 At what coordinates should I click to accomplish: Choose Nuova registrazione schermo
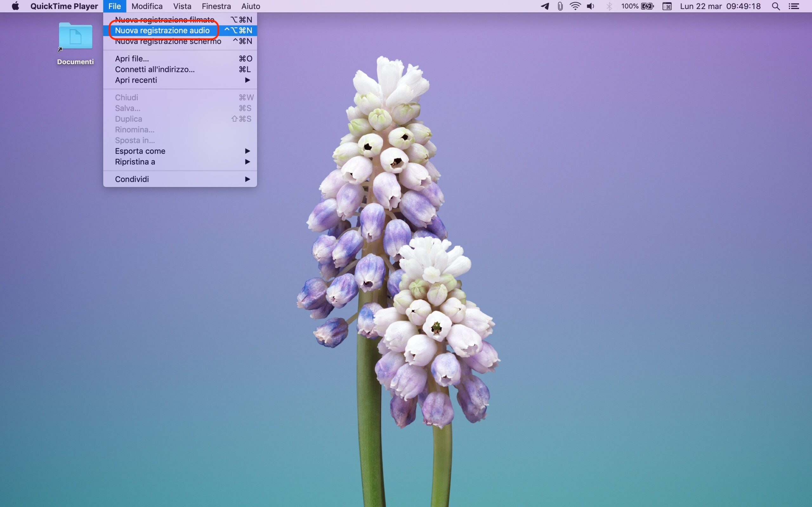(x=168, y=42)
